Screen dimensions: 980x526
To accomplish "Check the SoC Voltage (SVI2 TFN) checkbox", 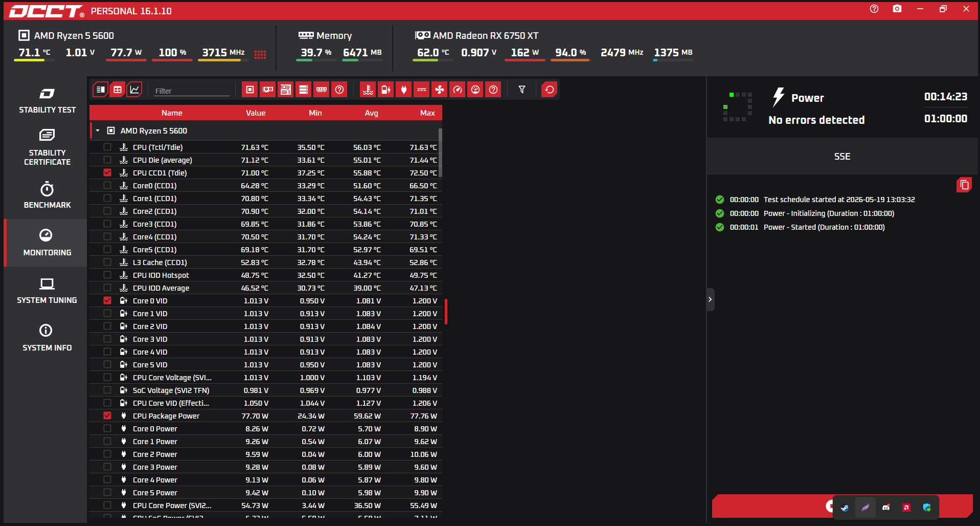I will click(x=107, y=390).
